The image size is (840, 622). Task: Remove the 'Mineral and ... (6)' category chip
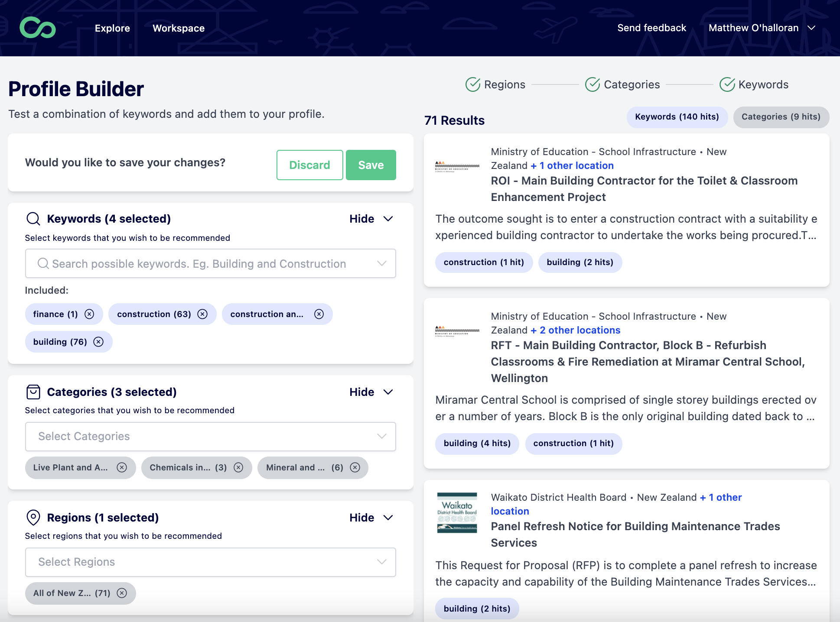(355, 467)
